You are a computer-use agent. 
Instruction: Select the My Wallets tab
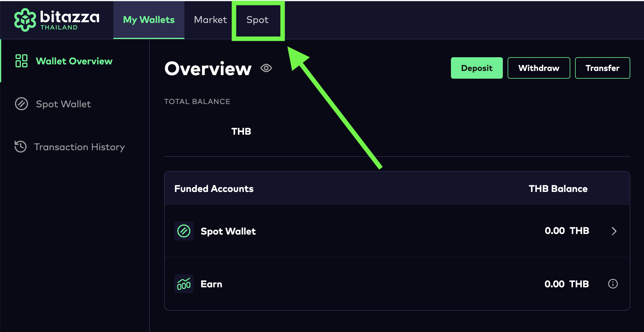[x=149, y=20]
